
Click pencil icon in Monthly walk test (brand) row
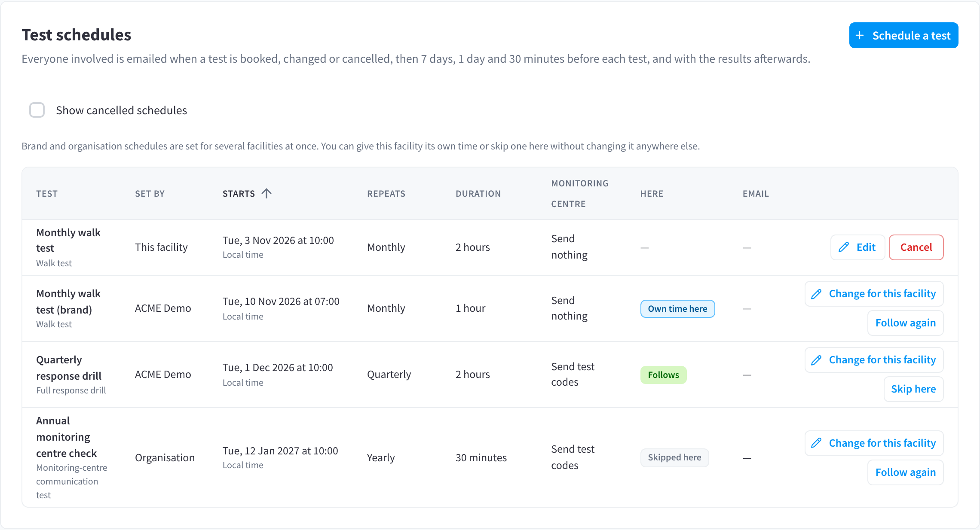pos(816,294)
